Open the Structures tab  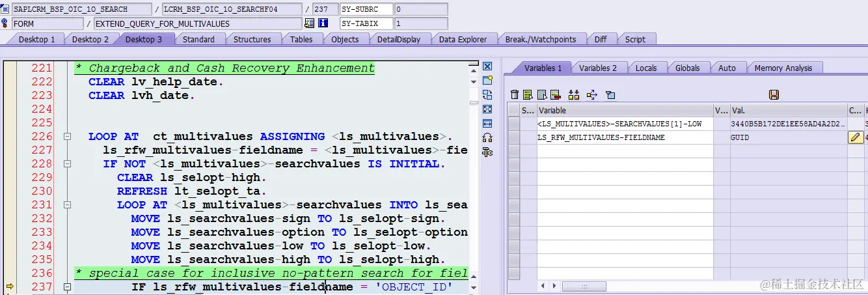[252, 39]
